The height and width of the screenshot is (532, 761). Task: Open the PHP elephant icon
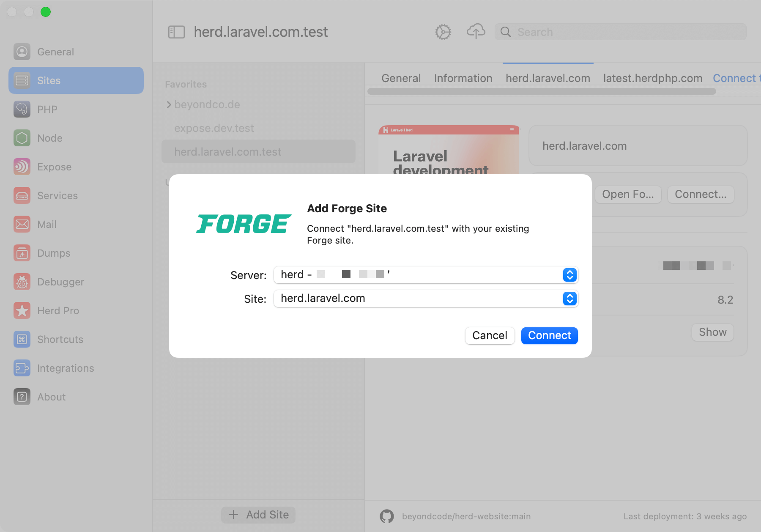(x=22, y=109)
